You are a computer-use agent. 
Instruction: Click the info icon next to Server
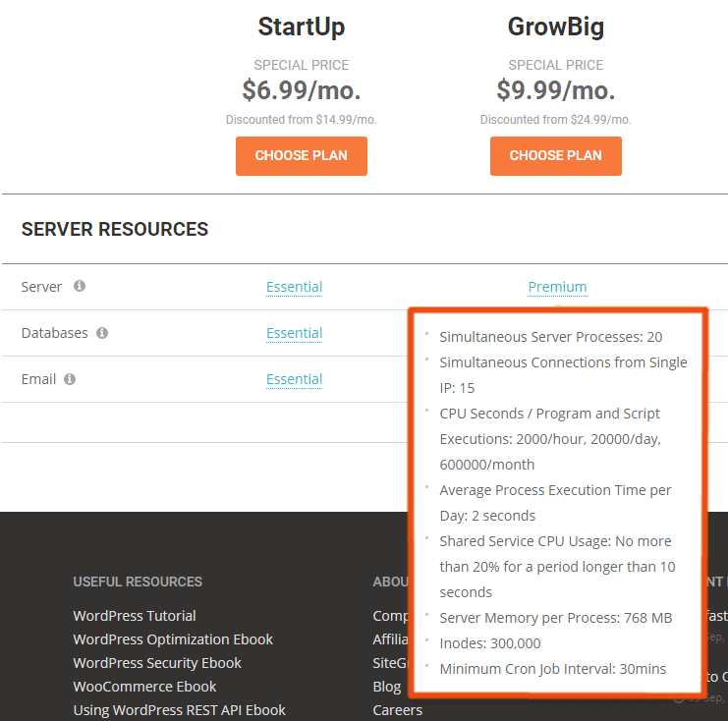tap(80, 286)
